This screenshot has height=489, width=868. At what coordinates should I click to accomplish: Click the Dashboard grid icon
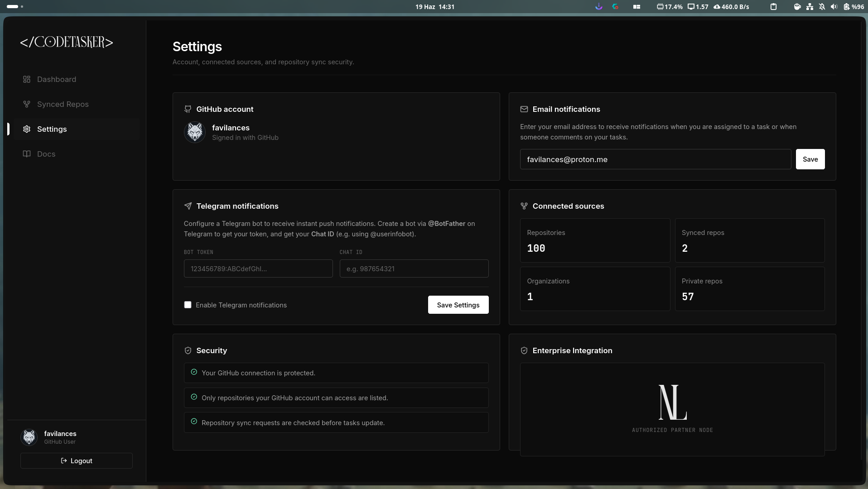coord(27,79)
